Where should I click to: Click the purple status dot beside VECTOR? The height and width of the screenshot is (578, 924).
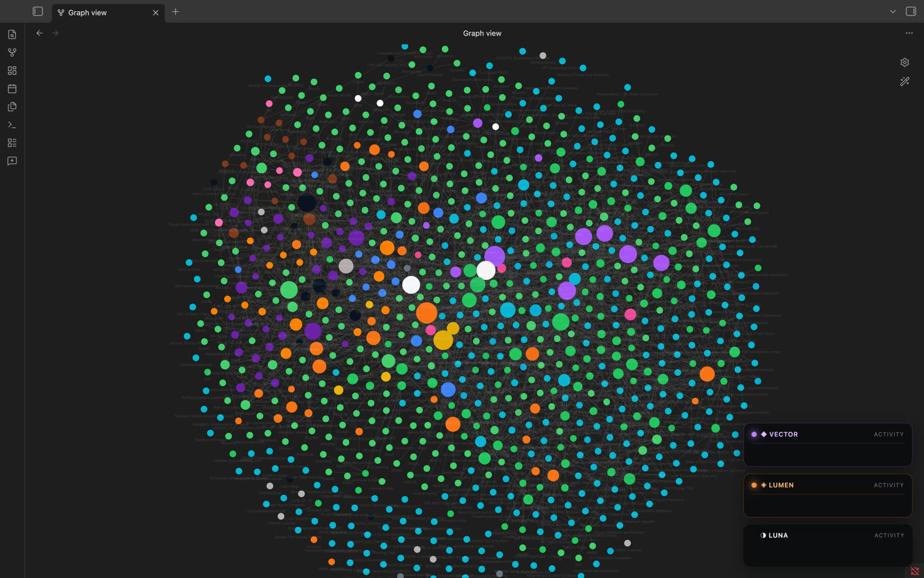pyautogui.click(x=754, y=434)
